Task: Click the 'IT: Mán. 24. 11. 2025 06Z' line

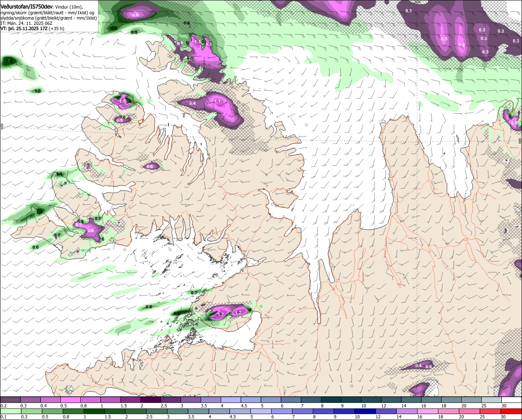Action: pos(26,24)
